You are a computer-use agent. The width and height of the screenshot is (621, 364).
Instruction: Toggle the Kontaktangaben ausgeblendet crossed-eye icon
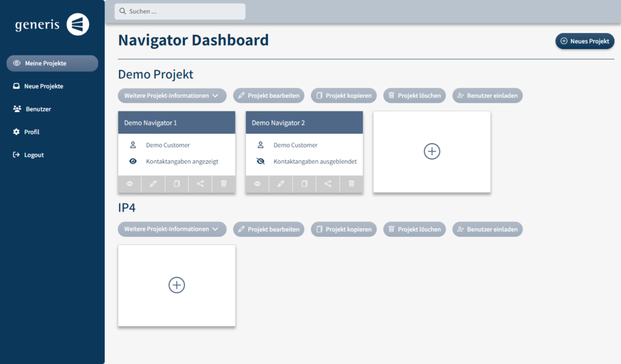261,162
